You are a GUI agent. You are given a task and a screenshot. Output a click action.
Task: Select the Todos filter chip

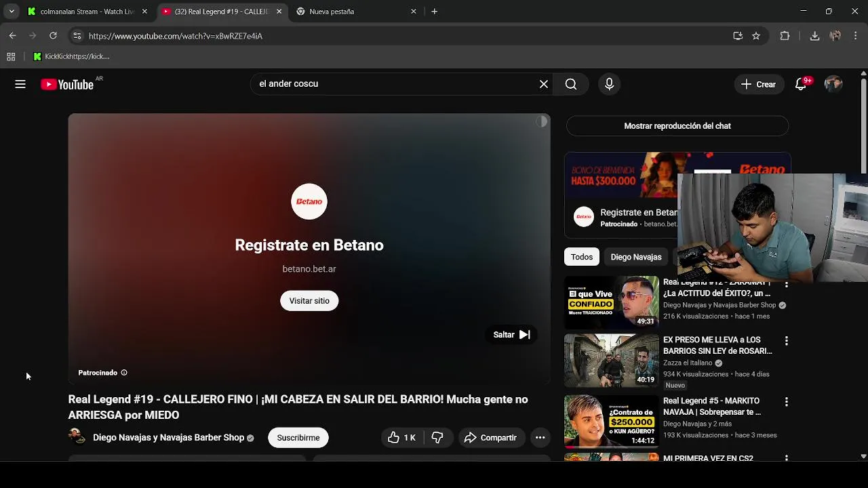[x=582, y=257]
